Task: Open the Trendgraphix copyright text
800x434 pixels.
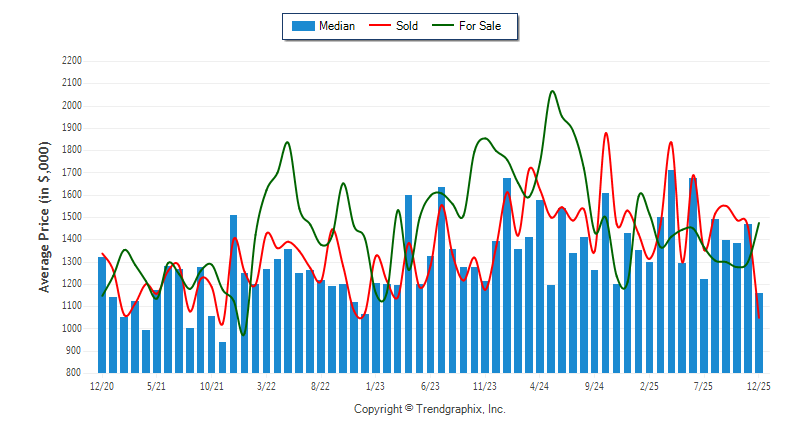Action: pyautogui.click(x=430, y=409)
